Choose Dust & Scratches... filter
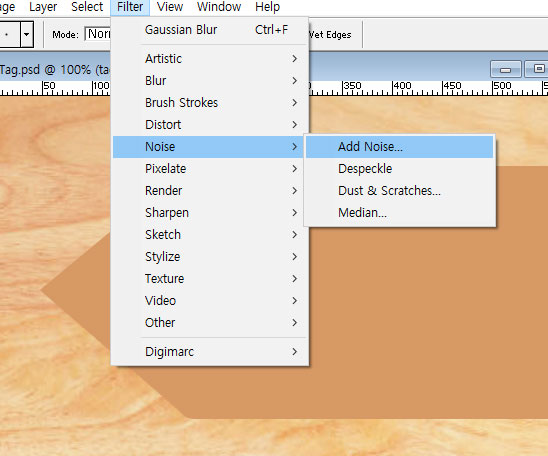Screen dimensions: 548x456 [x=399, y=191]
